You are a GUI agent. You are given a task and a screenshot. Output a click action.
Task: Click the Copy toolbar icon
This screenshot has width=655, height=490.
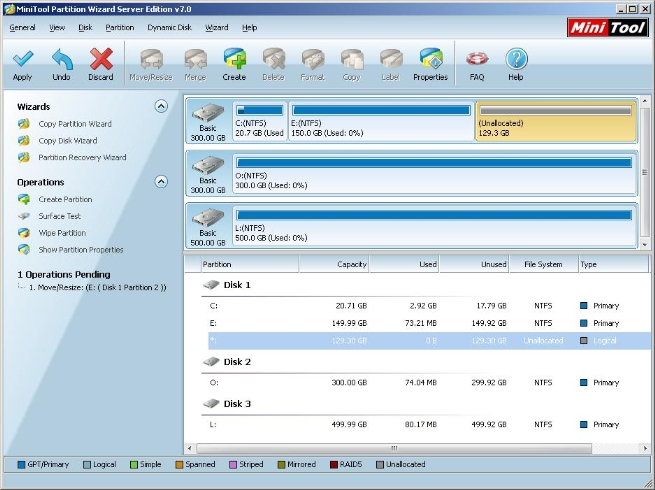tap(352, 59)
